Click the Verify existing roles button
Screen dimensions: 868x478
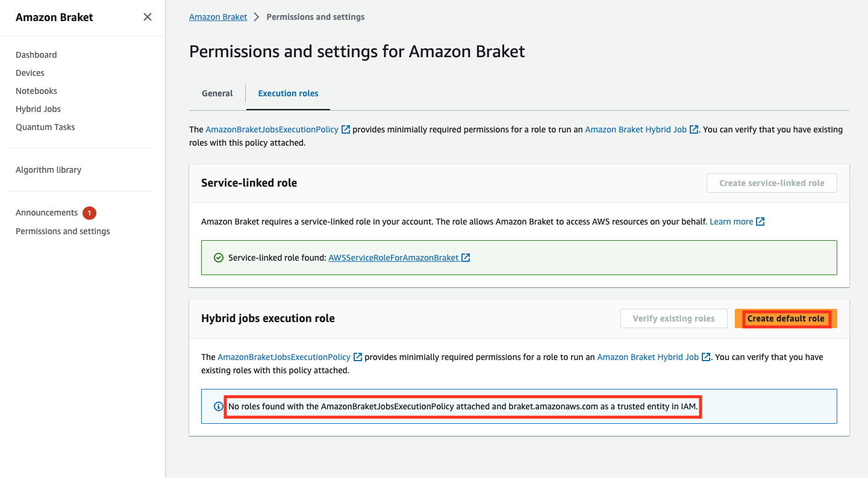673,318
